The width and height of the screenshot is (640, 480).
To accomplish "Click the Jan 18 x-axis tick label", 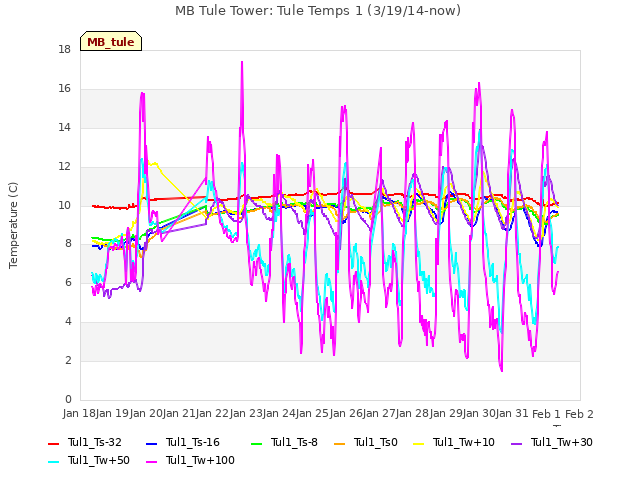I will [79, 414].
